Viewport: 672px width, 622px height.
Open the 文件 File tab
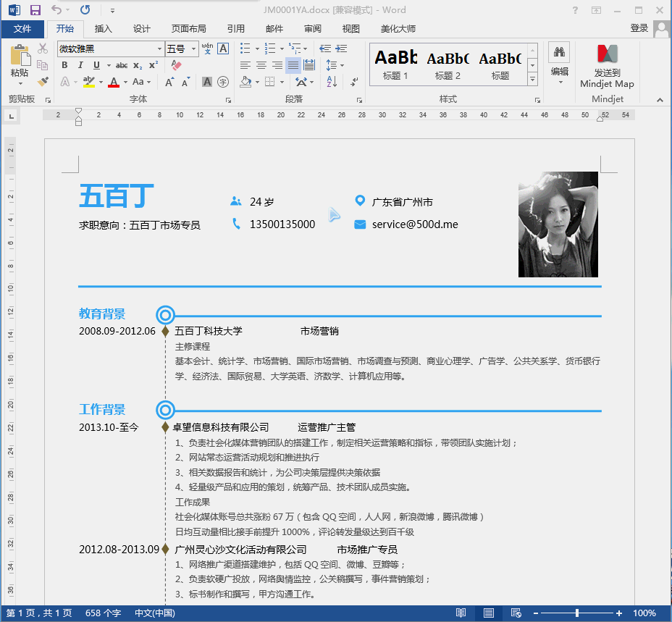pyautogui.click(x=22, y=29)
